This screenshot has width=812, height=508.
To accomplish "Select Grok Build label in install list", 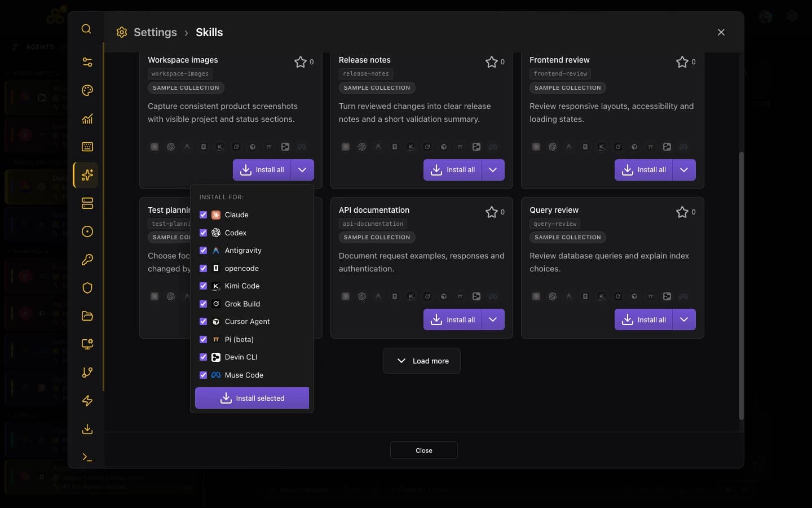I will point(242,304).
